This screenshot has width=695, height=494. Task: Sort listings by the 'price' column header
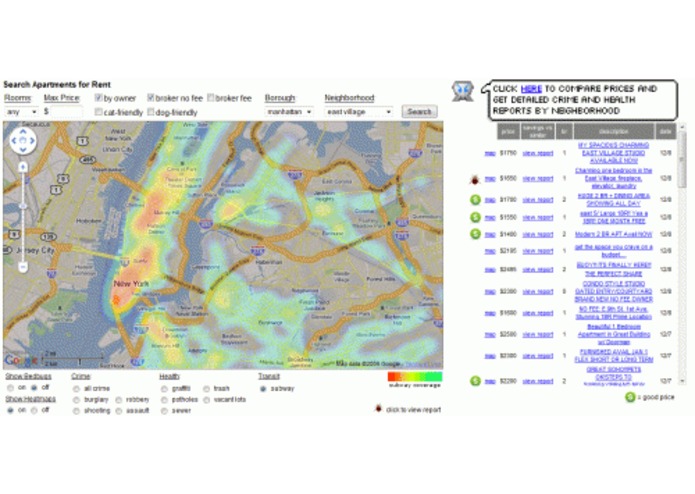click(x=508, y=132)
